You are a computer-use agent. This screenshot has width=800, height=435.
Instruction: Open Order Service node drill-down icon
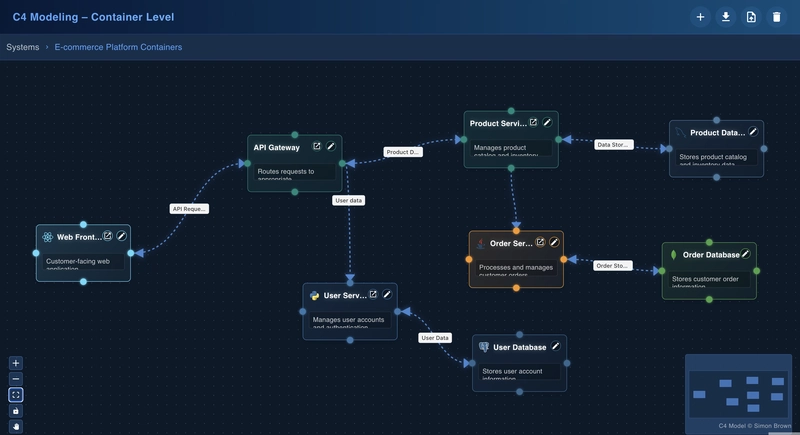click(540, 242)
